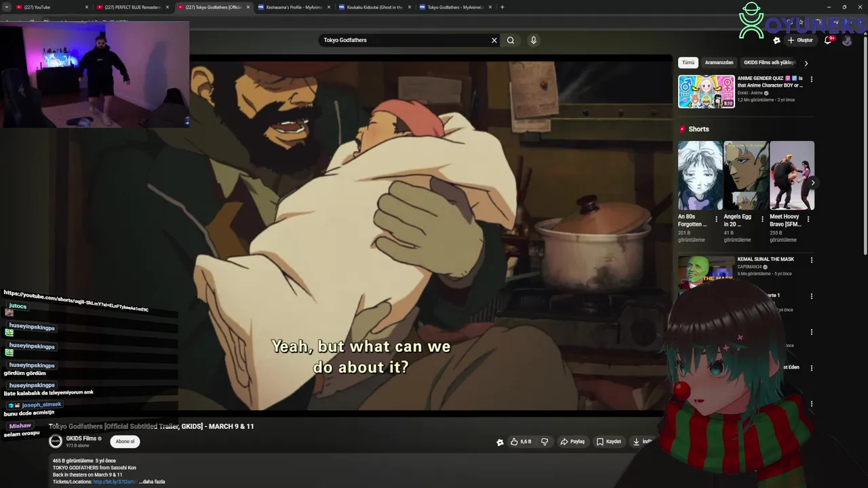Click the sparkle icon left of like button
This screenshot has width=868, height=488.
point(500,442)
